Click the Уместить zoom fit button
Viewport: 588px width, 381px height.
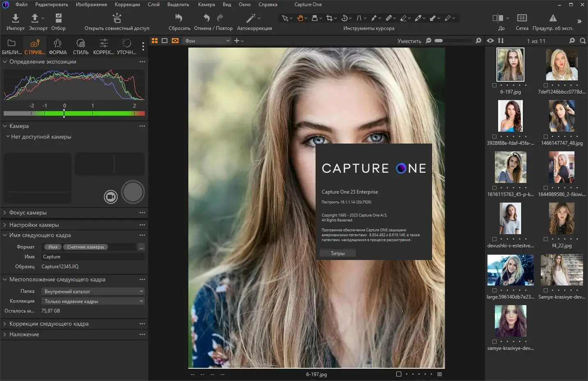coord(409,41)
